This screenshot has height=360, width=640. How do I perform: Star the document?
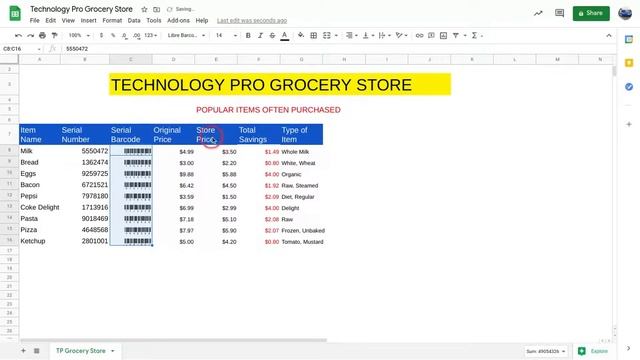coord(144,9)
